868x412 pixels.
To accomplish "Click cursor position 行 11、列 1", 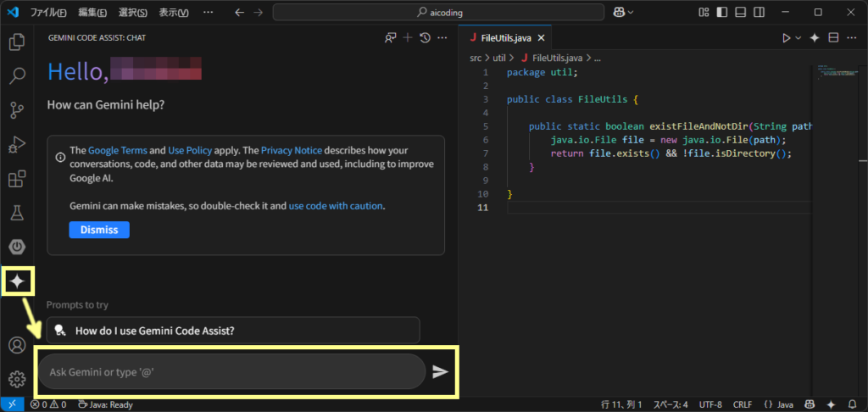I will (621, 405).
